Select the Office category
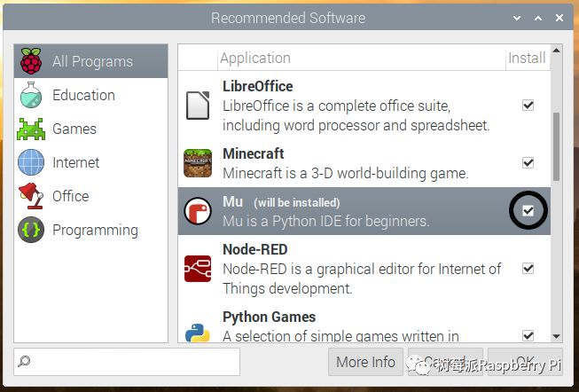 click(x=70, y=197)
